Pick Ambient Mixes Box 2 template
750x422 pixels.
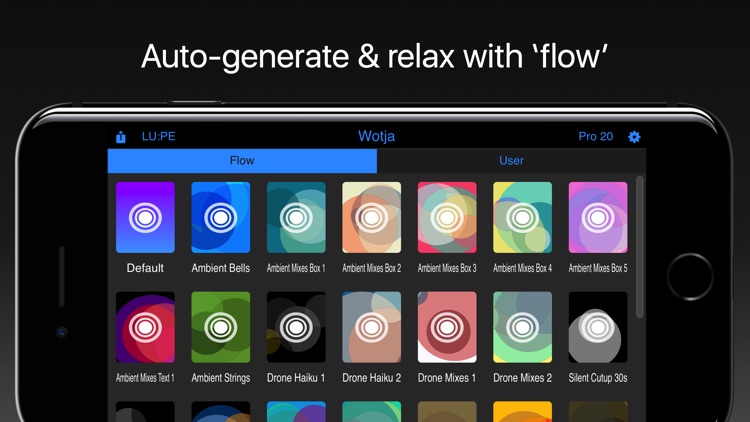coord(371,217)
